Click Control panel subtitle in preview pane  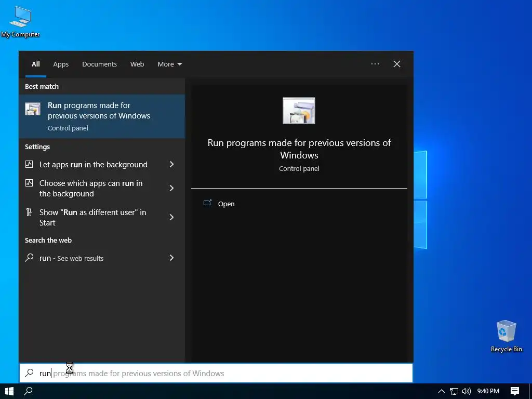coord(299,169)
